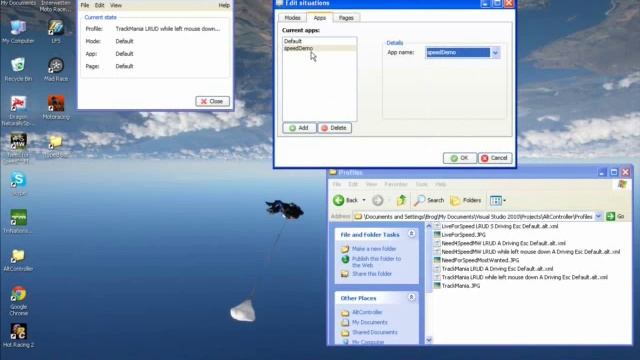Launch the Mad Race desktop shortcut

click(x=56, y=69)
